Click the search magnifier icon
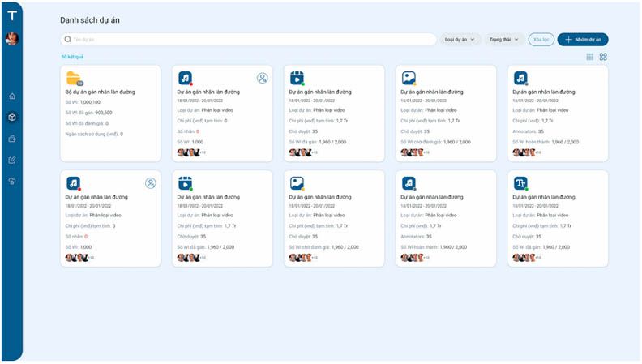642x364 pixels. [68, 40]
